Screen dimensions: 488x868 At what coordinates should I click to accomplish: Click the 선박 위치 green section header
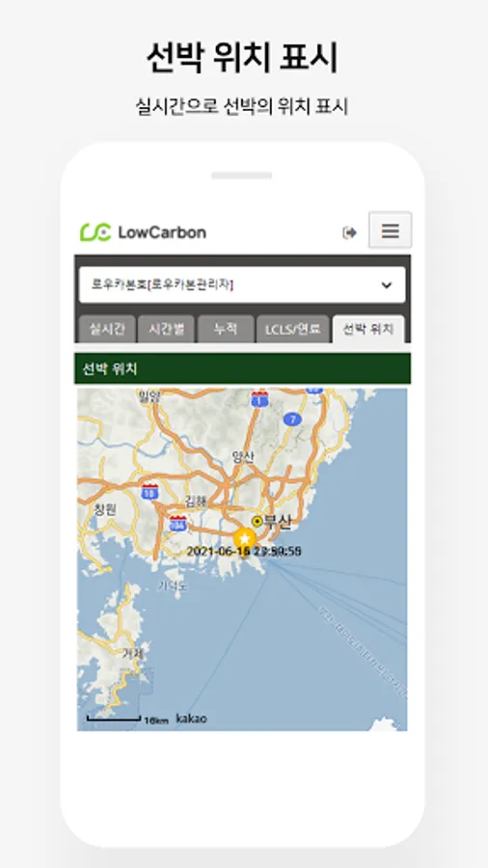(242, 368)
